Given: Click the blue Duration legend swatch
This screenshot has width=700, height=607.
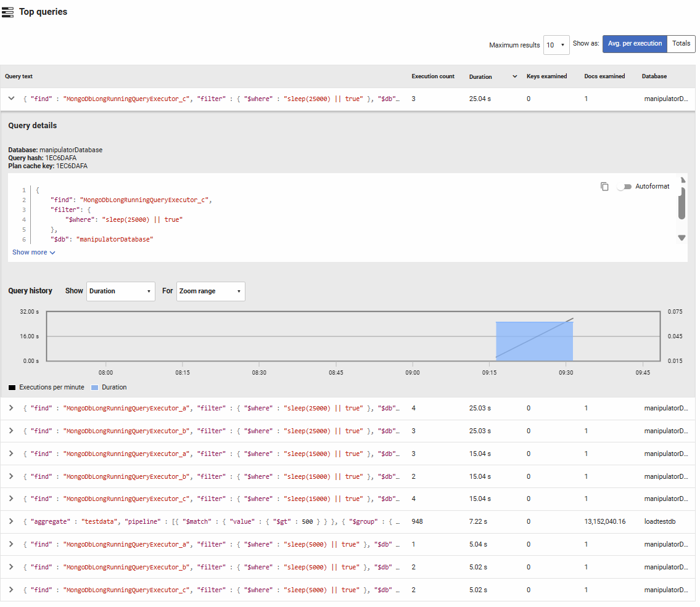Looking at the screenshot, I should point(94,388).
